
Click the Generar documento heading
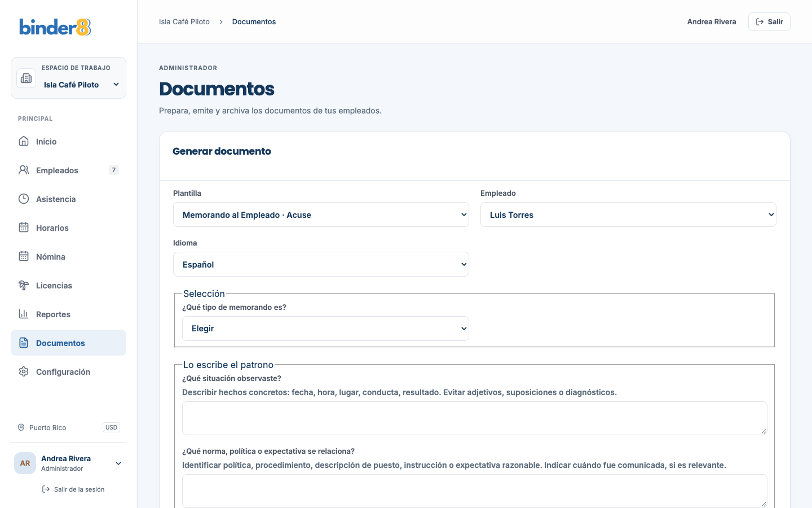pyautogui.click(x=222, y=151)
